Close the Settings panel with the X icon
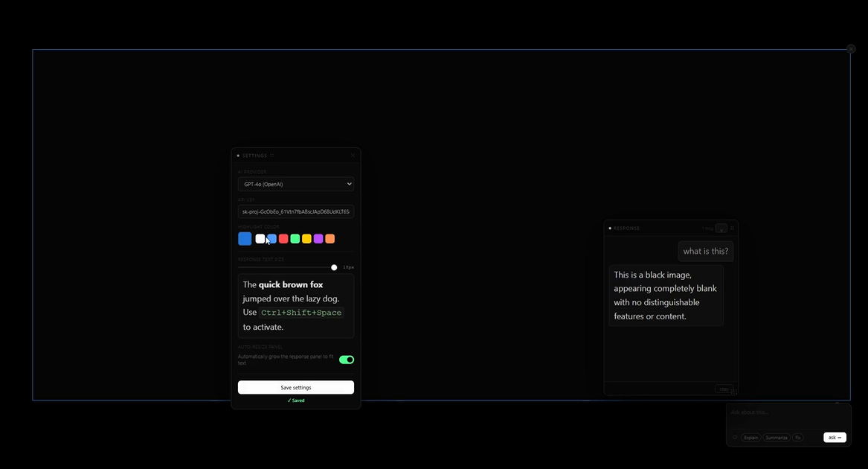Viewport: 868px width, 469px height. (x=353, y=156)
